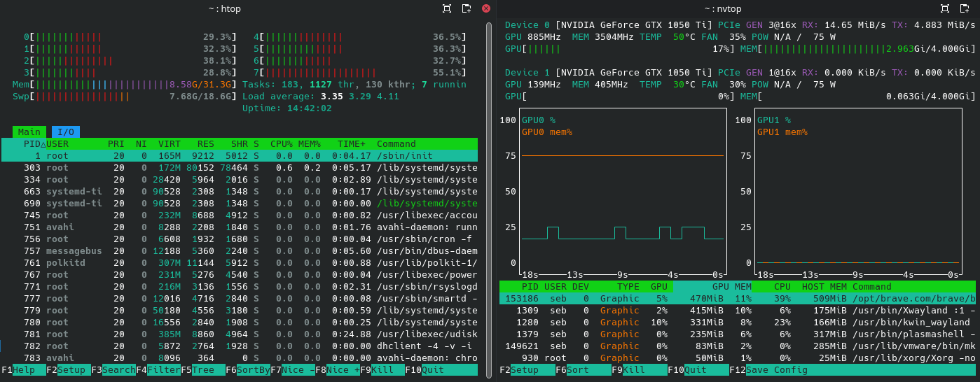Maximize the htop terminal pane
Viewport: 980px width, 382px height.
[x=447, y=8]
